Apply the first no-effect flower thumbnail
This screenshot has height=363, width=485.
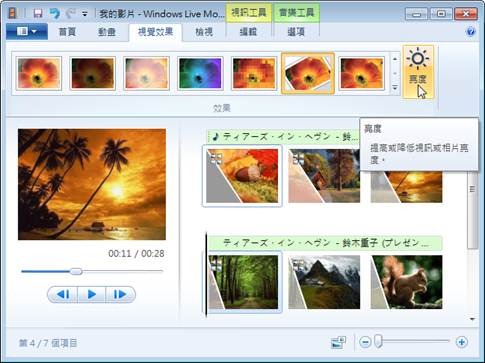tap(39, 73)
